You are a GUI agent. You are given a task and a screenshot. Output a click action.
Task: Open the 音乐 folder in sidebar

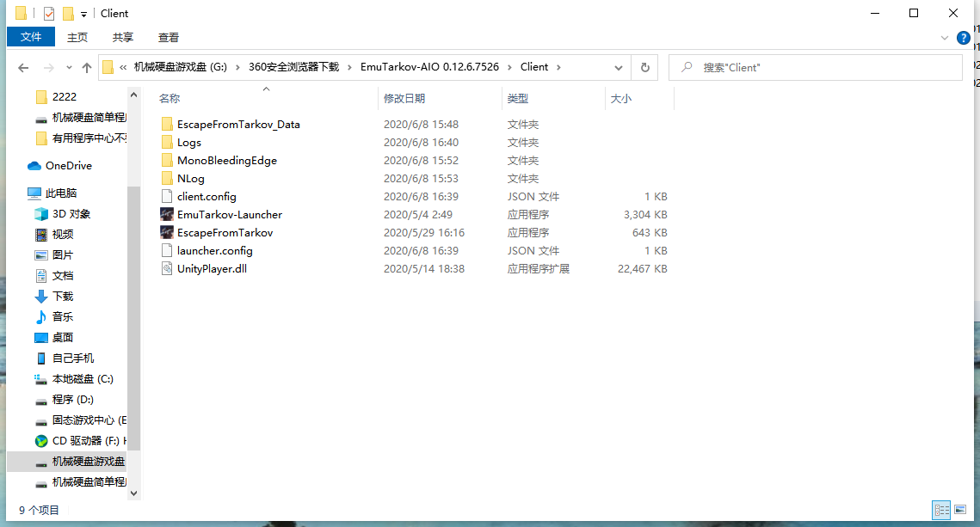pos(54,316)
